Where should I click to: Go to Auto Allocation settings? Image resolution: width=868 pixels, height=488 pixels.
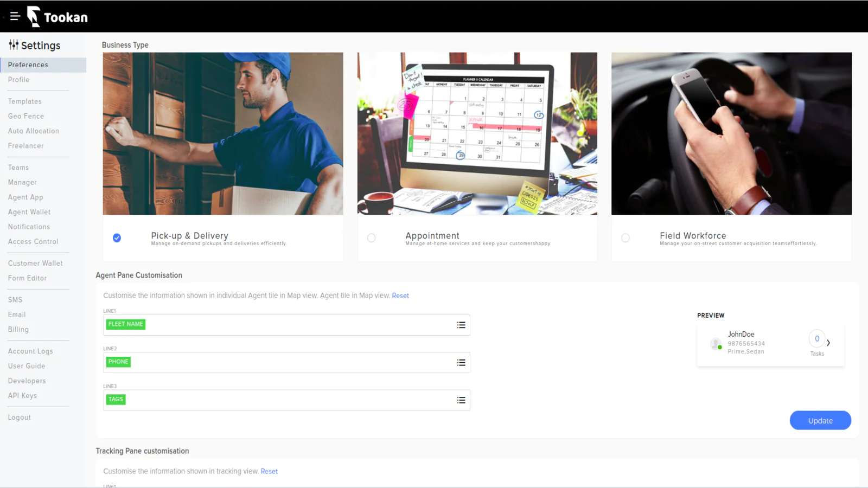pos(34,131)
